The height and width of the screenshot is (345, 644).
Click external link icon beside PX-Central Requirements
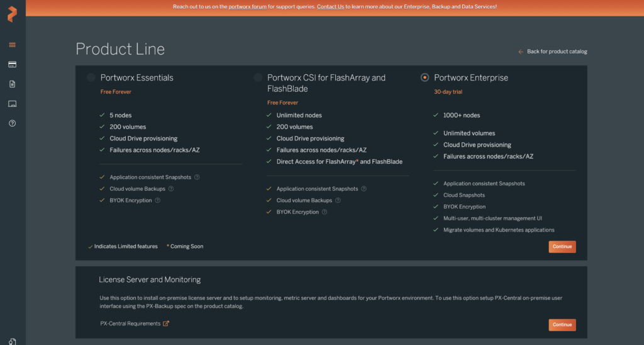point(166,324)
